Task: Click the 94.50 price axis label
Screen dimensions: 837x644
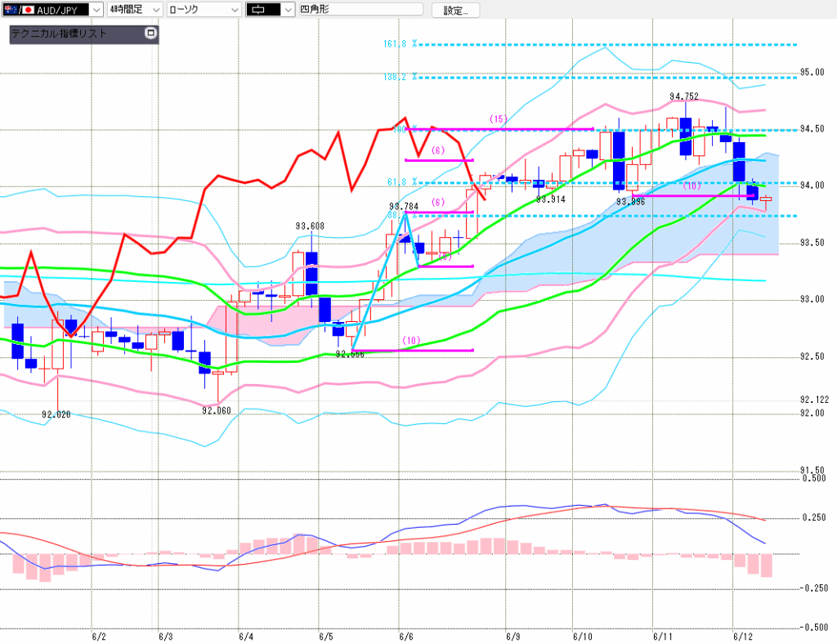Action: tap(812, 129)
